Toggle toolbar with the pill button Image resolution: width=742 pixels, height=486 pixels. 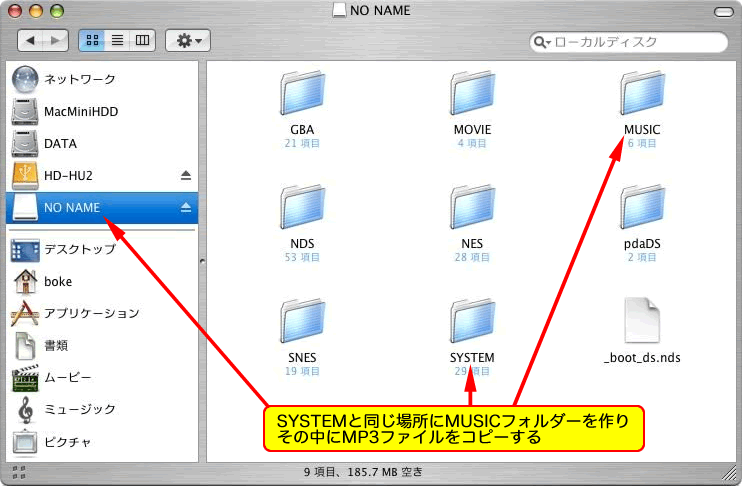click(x=724, y=11)
